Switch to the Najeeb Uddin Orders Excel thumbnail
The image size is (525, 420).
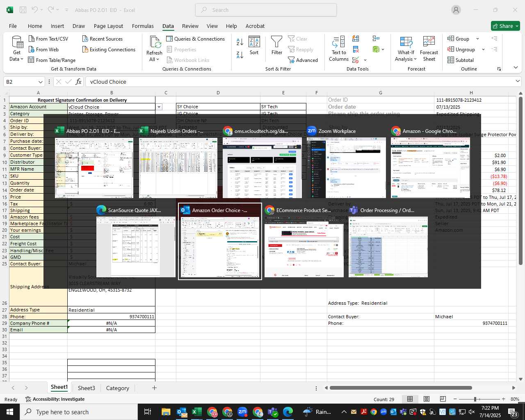pyautogui.click(x=178, y=162)
